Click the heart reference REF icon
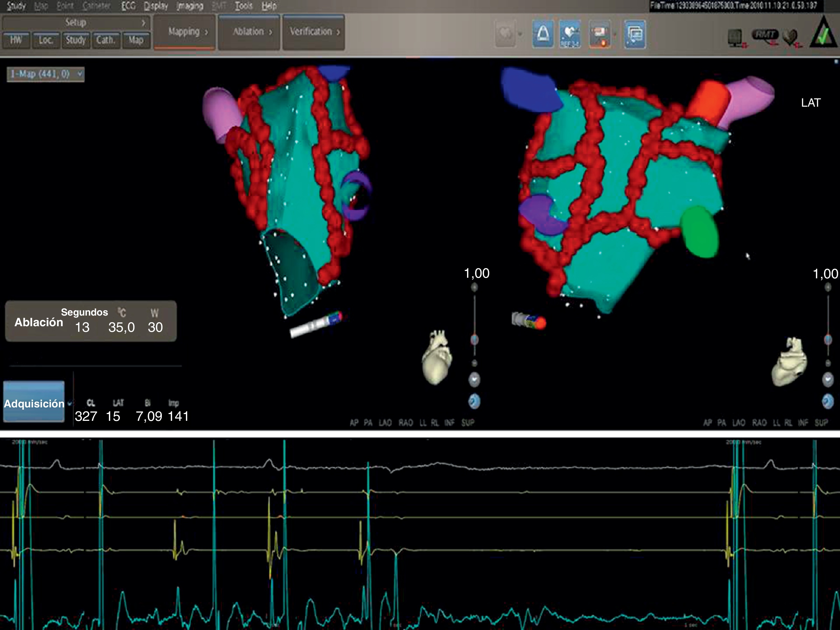 [x=570, y=34]
